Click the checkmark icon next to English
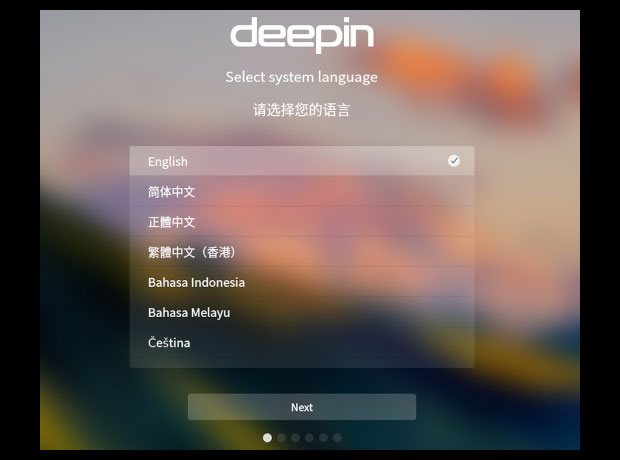This screenshot has width=620, height=460. pos(454,161)
